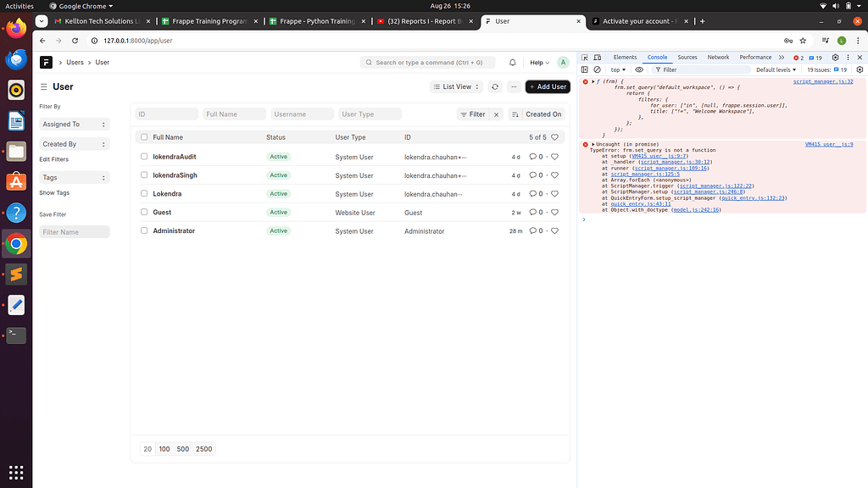Toggle console sidebar panel icon

tap(585, 69)
